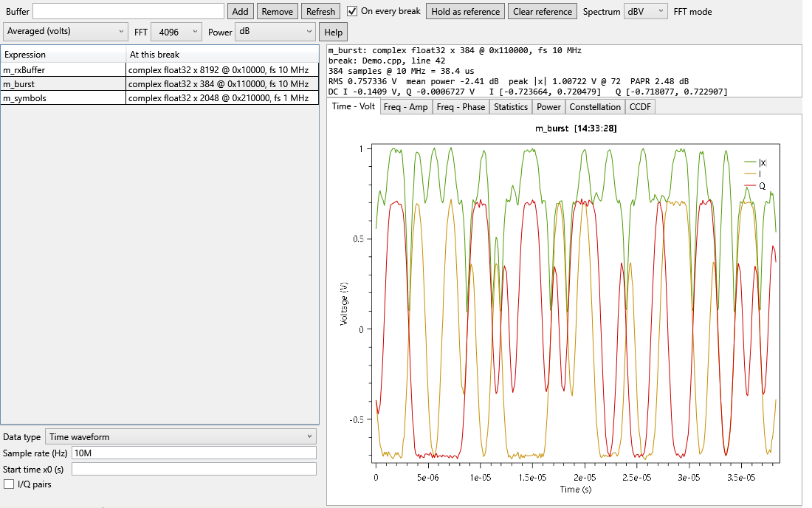Show the Constellation tab
This screenshot has width=812, height=508.
595,106
